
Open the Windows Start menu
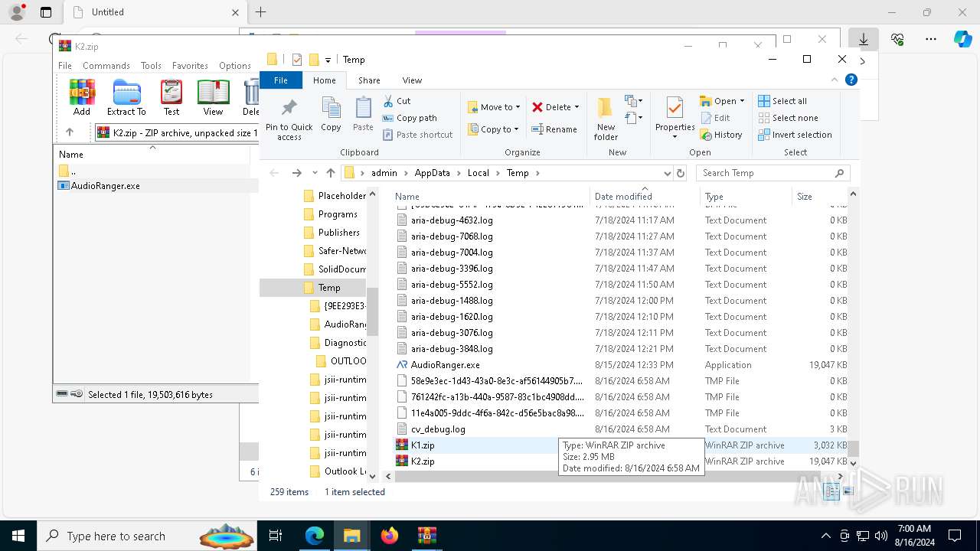(18, 536)
